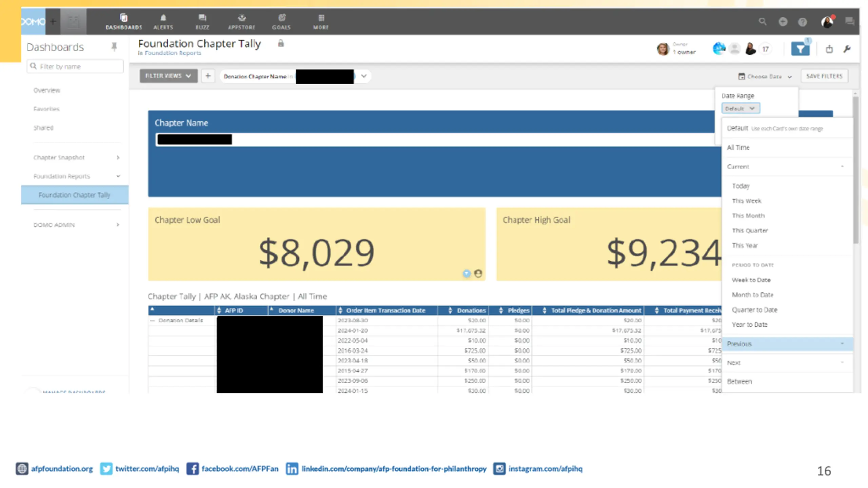
Task: Click Save Filters button
Action: [824, 76]
